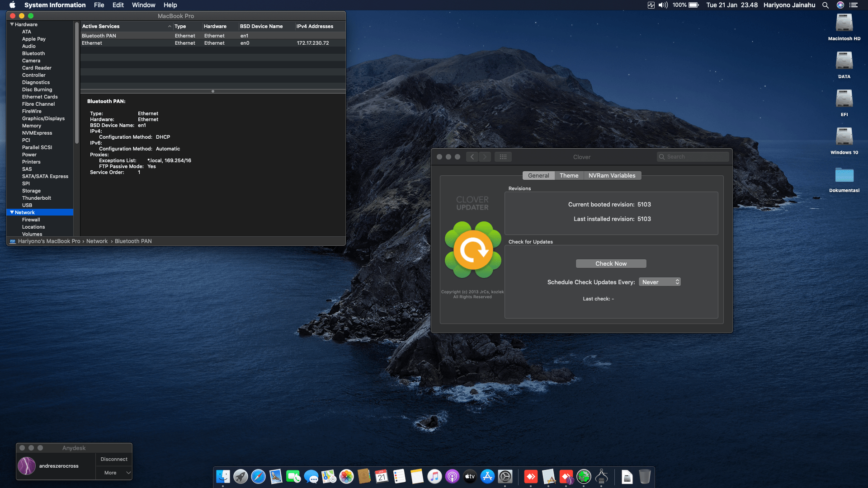The image size is (868, 488).
Task: Sort by the Active Services column header
Action: click(127, 26)
